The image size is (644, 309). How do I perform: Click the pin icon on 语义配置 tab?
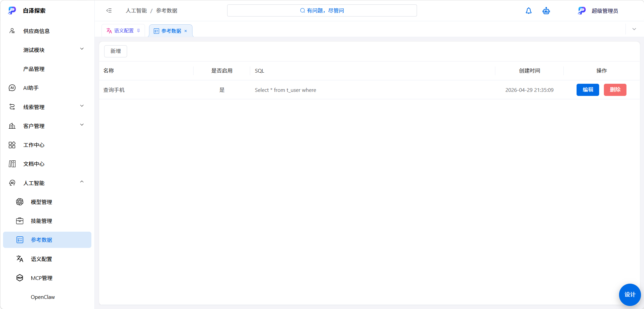pos(139,31)
